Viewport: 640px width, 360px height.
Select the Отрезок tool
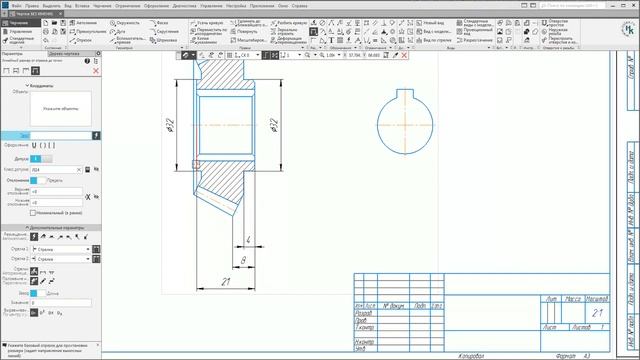tap(80, 40)
